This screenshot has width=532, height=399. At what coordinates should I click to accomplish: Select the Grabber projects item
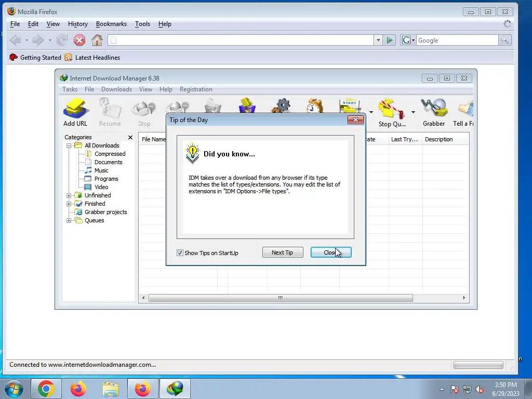click(106, 212)
